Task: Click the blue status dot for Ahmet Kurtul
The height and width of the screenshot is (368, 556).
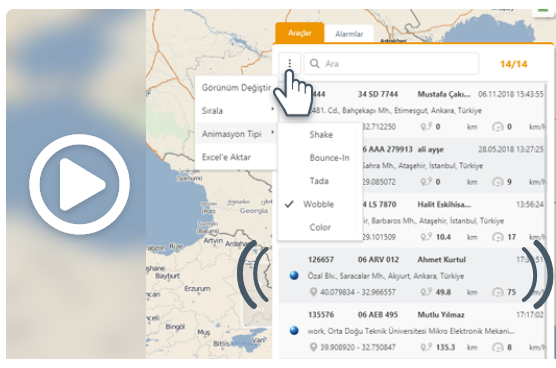Action: (x=294, y=275)
